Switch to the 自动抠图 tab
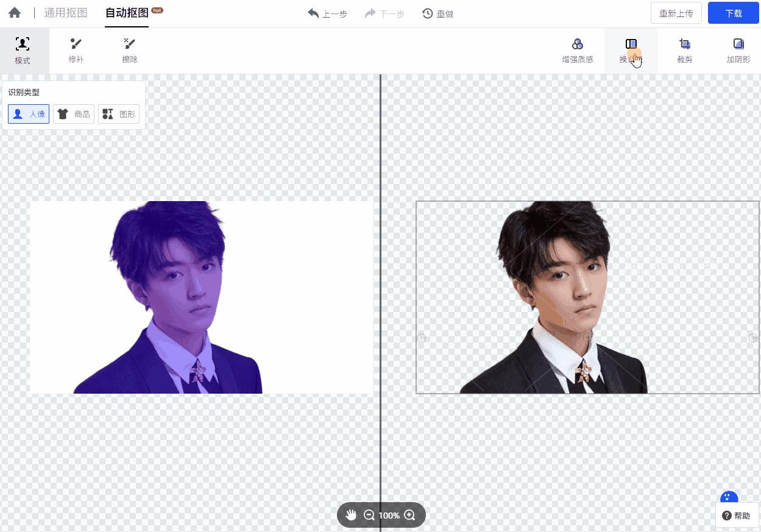The image size is (761, 532). tap(127, 13)
